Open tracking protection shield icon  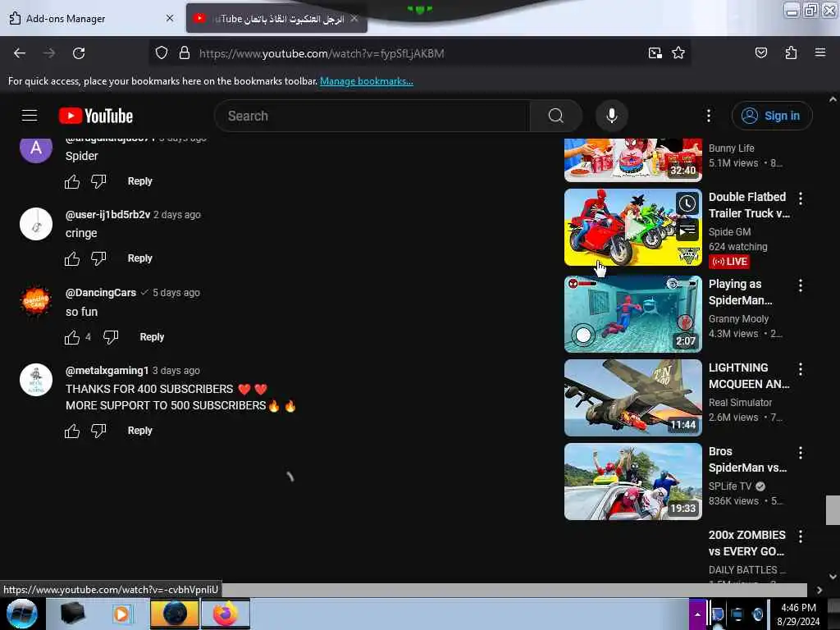click(162, 53)
